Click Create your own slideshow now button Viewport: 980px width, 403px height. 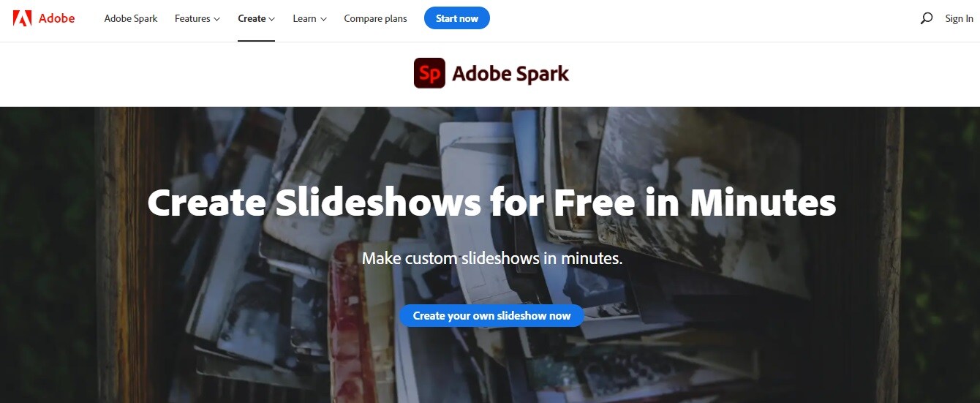(491, 316)
